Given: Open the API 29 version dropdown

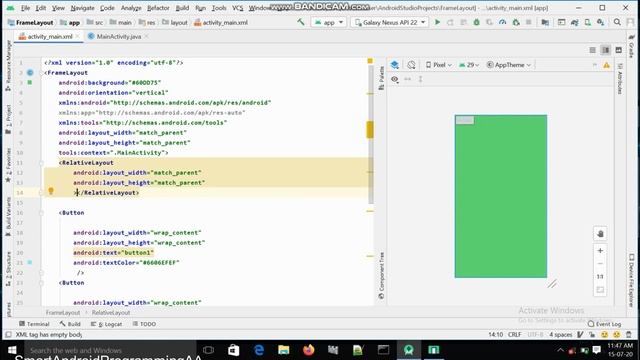Looking at the screenshot, I should click(469, 65).
